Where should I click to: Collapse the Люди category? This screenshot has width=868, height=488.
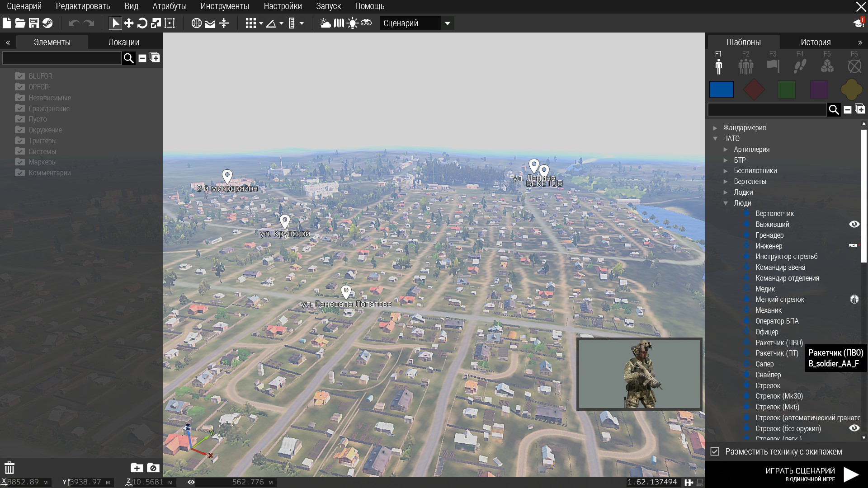pos(726,203)
